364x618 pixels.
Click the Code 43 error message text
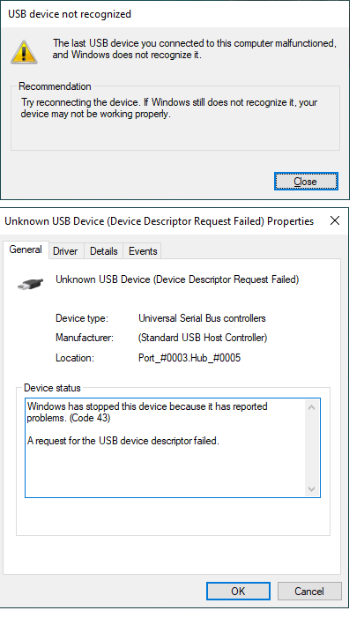tap(147, 412)
